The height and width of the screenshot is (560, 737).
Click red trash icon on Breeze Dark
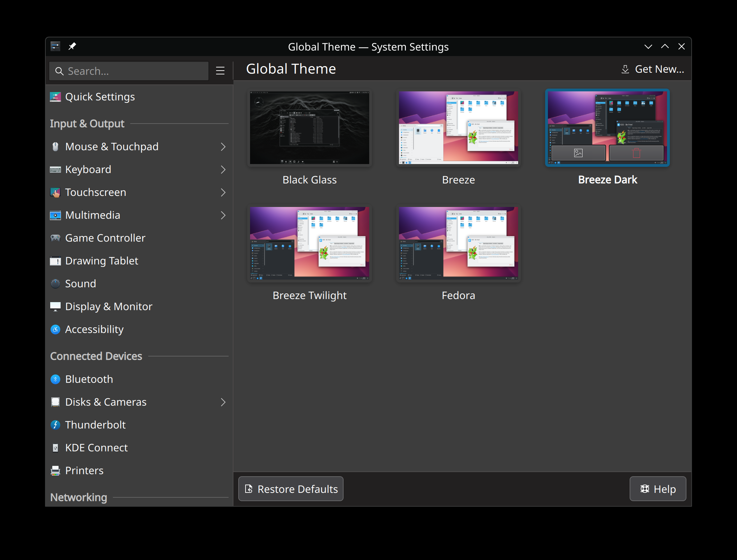point(636,153)
